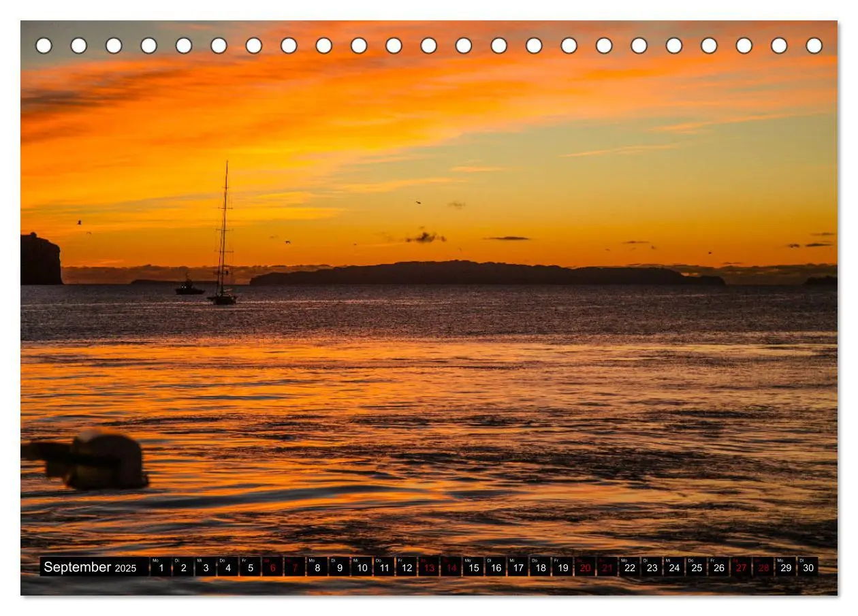
Task: Click the long island silhouette on the horizon
Action: (487, 274)
